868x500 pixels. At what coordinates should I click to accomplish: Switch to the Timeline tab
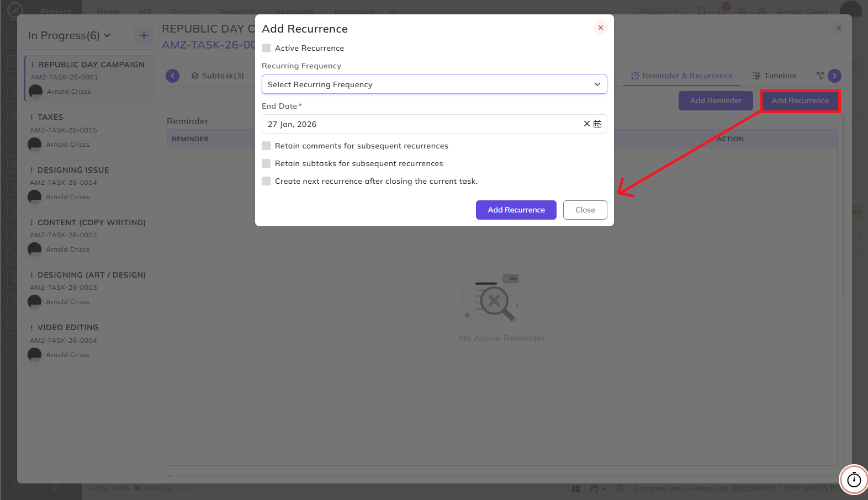coord(775,76)
